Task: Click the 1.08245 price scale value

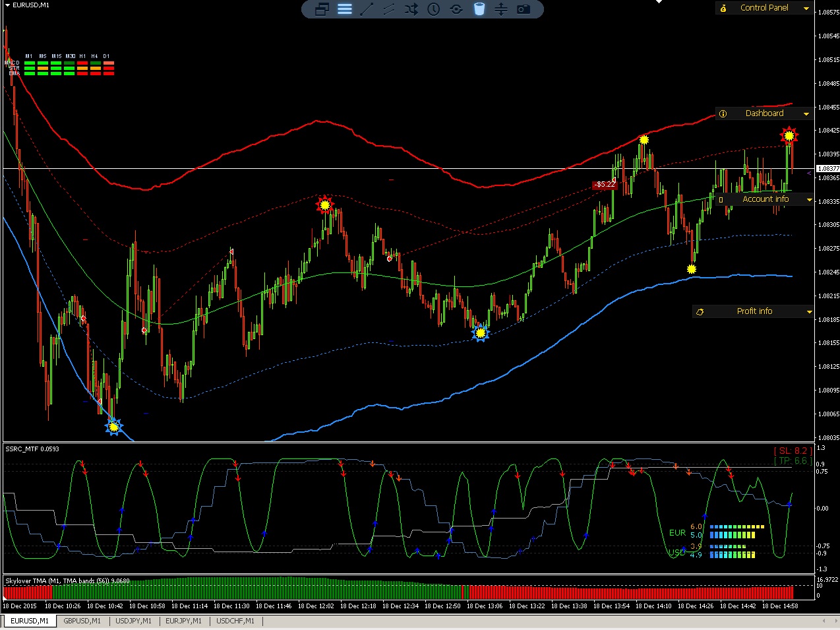Action: [828, 272]
